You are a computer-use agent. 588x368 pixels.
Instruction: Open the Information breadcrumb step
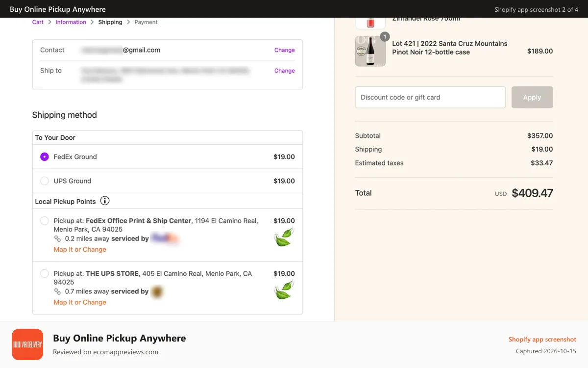click(x=71, y=22)
